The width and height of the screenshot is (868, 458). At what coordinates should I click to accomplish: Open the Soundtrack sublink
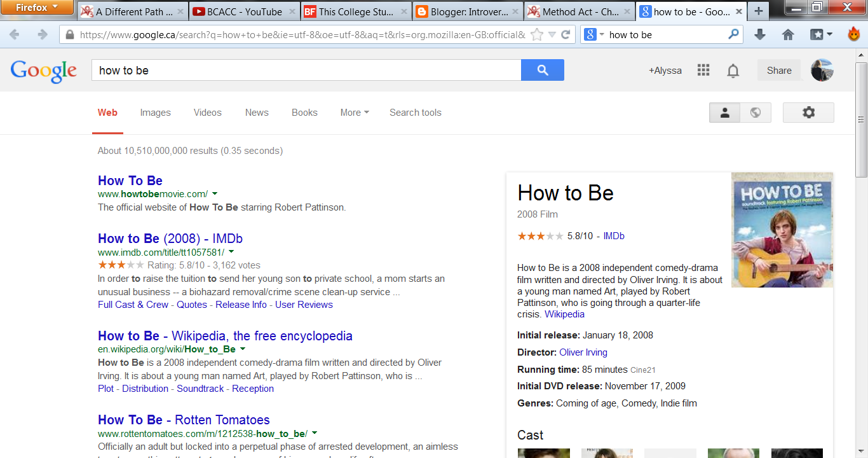(200, 389)
